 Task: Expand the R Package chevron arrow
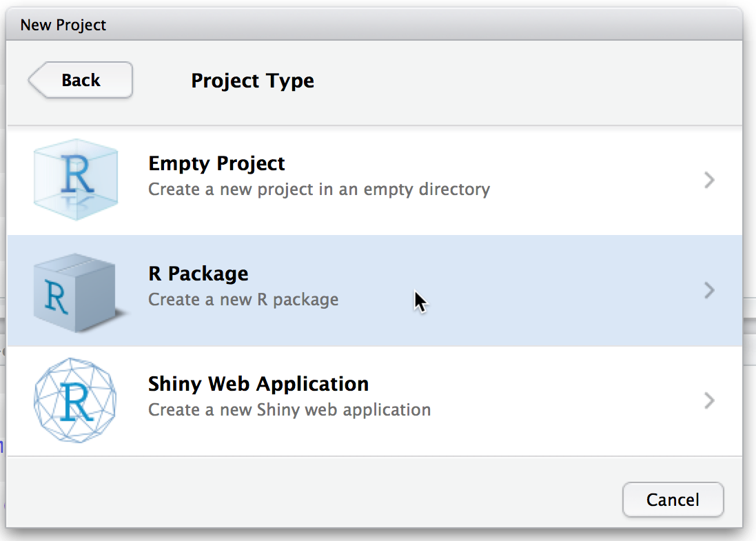[709, 291]
